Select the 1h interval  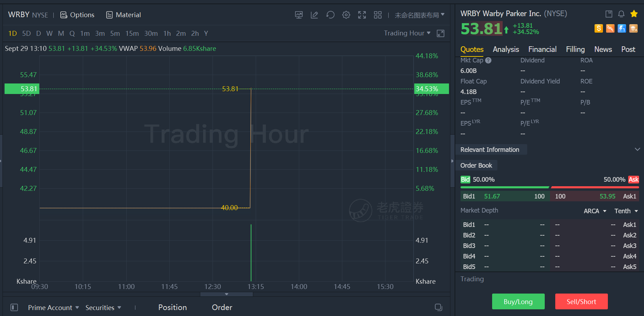click(x=167, y=33)
